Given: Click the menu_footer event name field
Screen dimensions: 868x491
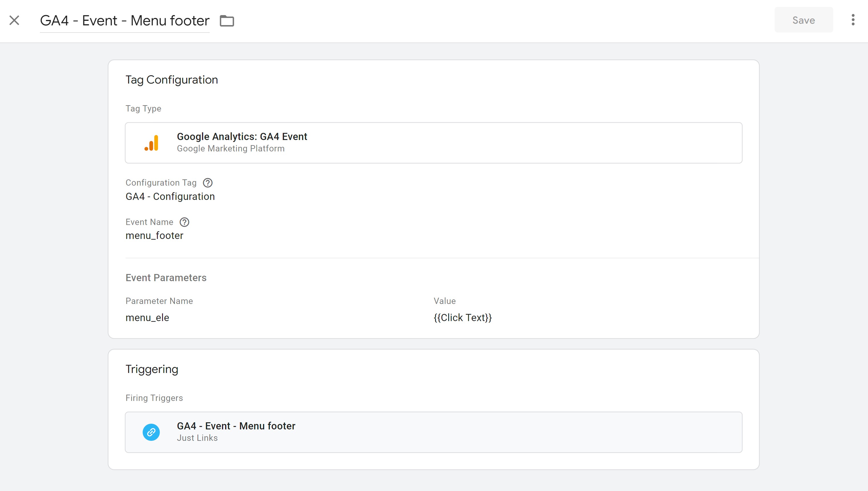Looking at the screenshot, I should (x=155, y=235).
